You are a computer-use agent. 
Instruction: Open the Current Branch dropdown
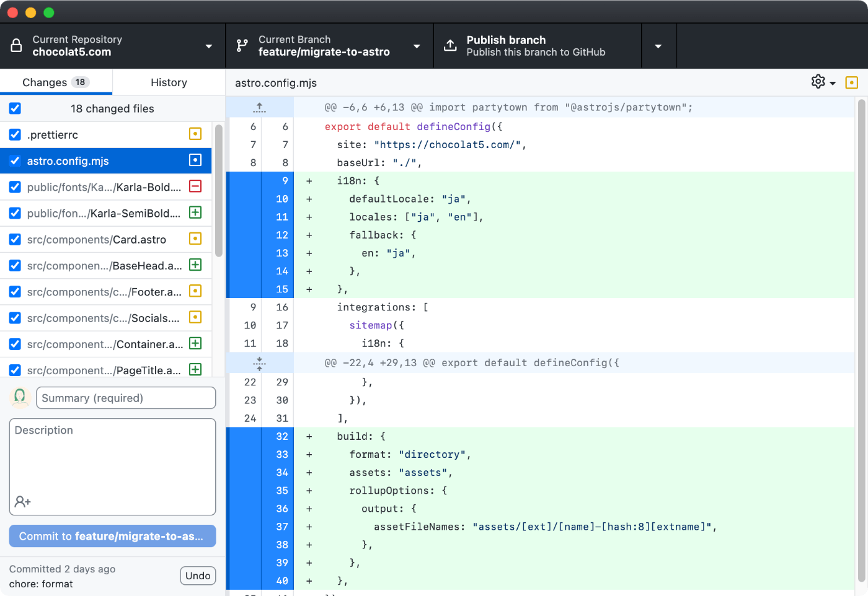(x=329, y=46)
